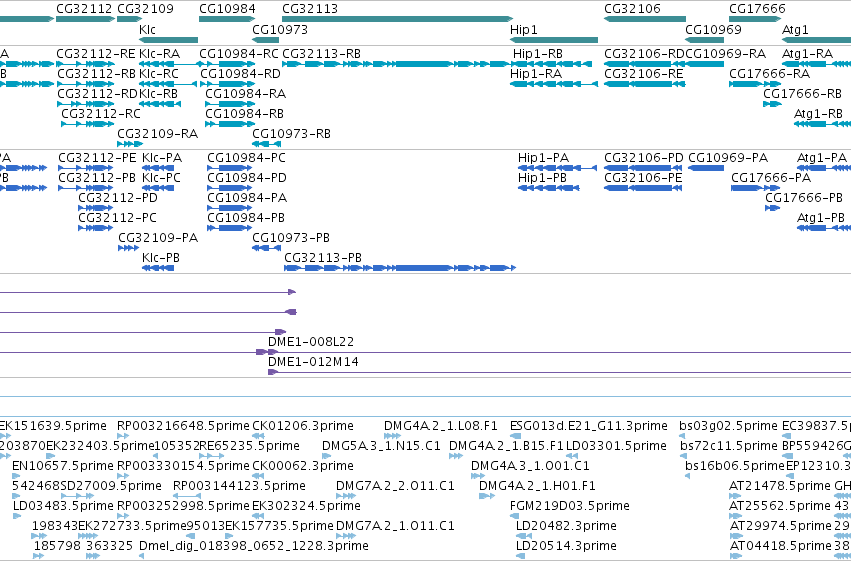The image size is (851, 561).
Task: Select EST DMG5A3_1.N15.C1
Action: click(382, 446)
